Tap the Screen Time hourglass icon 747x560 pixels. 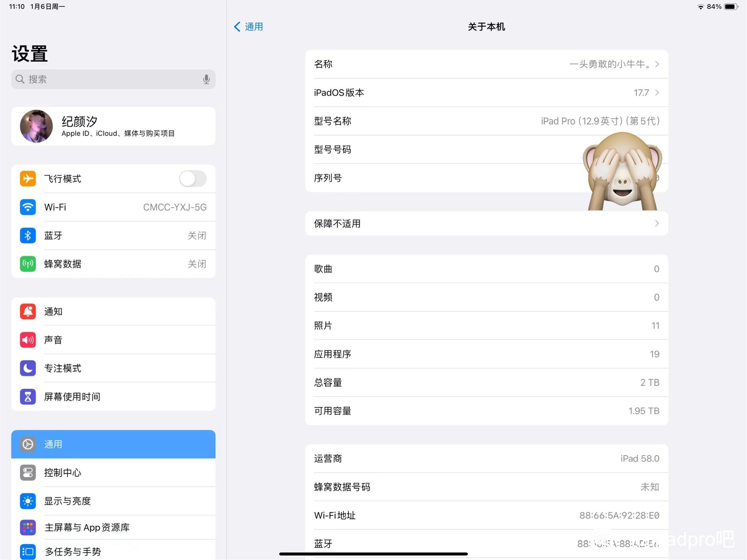28,397
